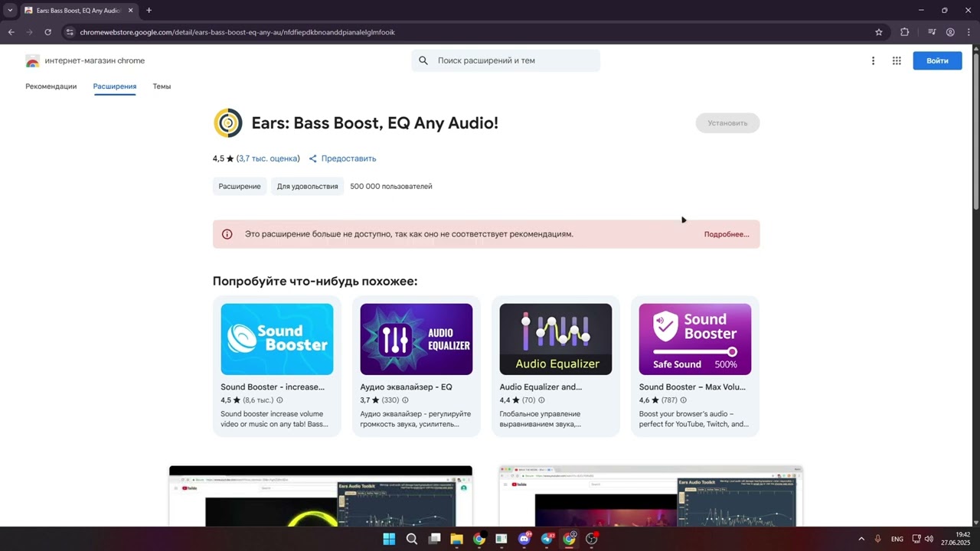980x551 pixels.
Task: Open the Аудио эквалайзер - EQ thumbnail
Action: 416,339
